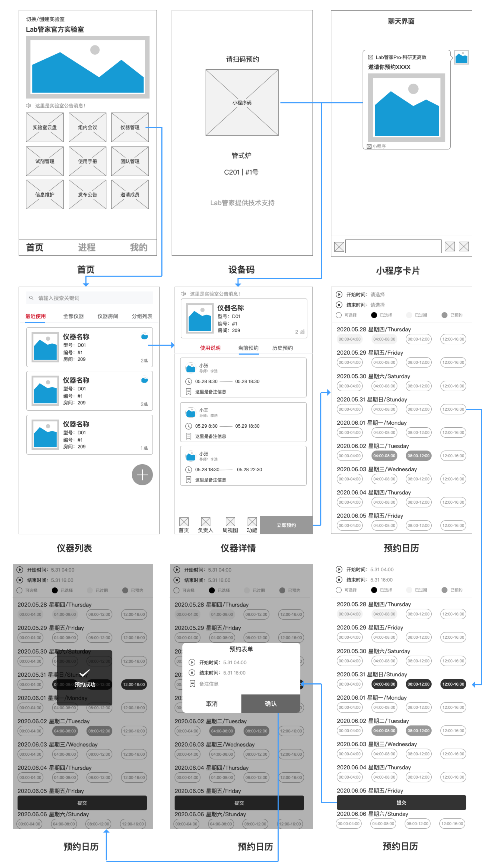
Task: Select the 分组列表 tab in the instrument list
Action: tap(142, 316)
